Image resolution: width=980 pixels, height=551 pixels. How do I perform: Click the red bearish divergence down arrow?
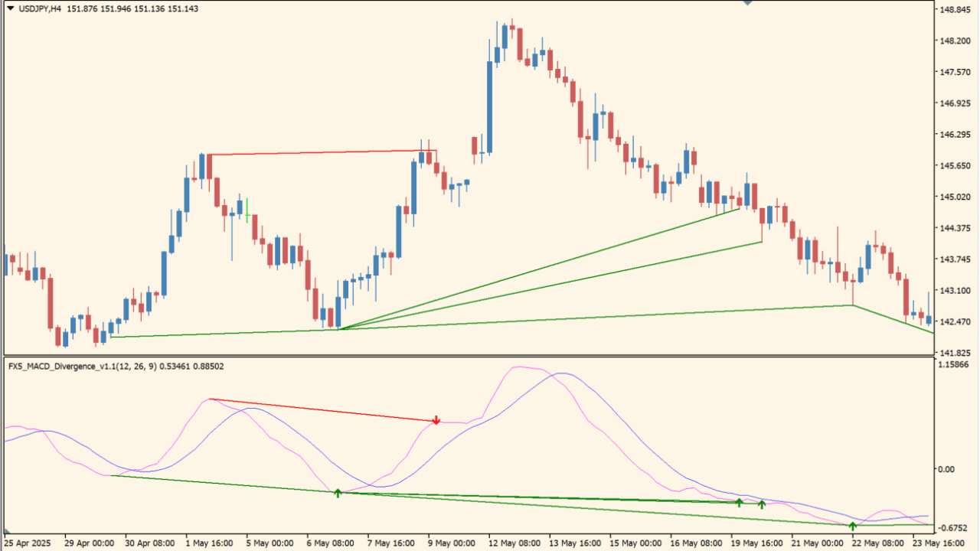(436, 420)
